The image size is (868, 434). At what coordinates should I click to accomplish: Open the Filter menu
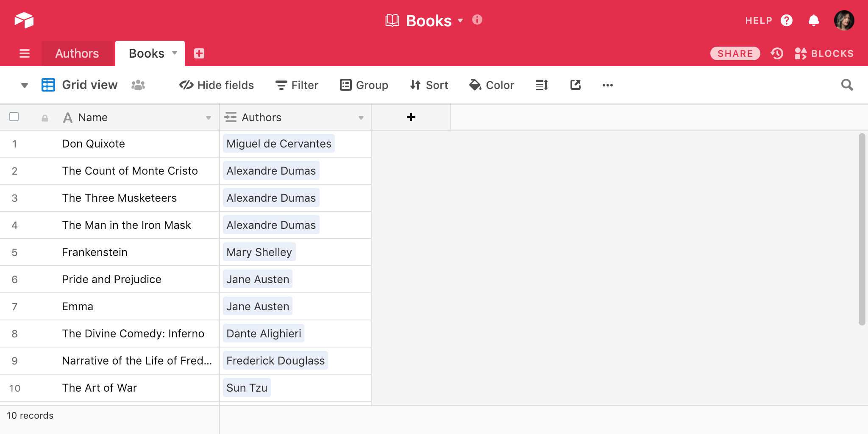(x=297, y=85)
